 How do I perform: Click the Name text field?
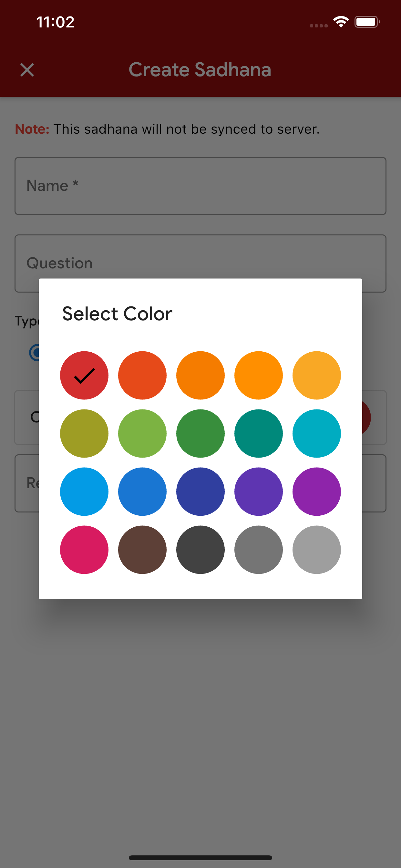200,186
